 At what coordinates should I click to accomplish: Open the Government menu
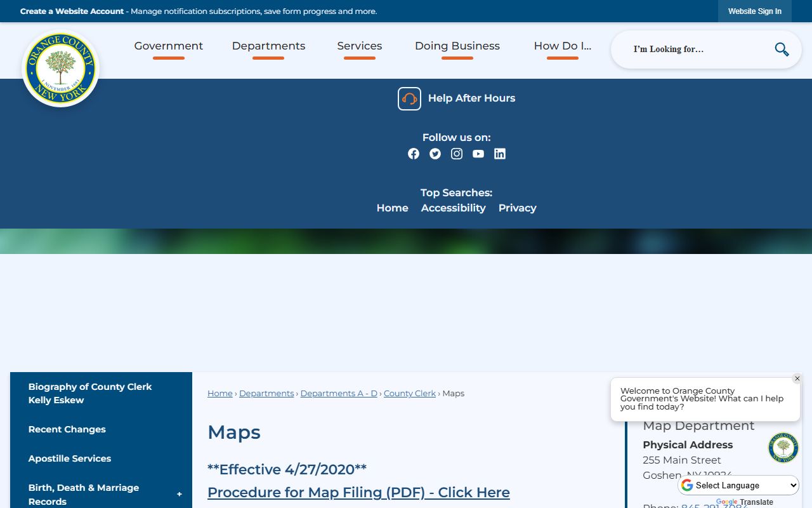169,46
